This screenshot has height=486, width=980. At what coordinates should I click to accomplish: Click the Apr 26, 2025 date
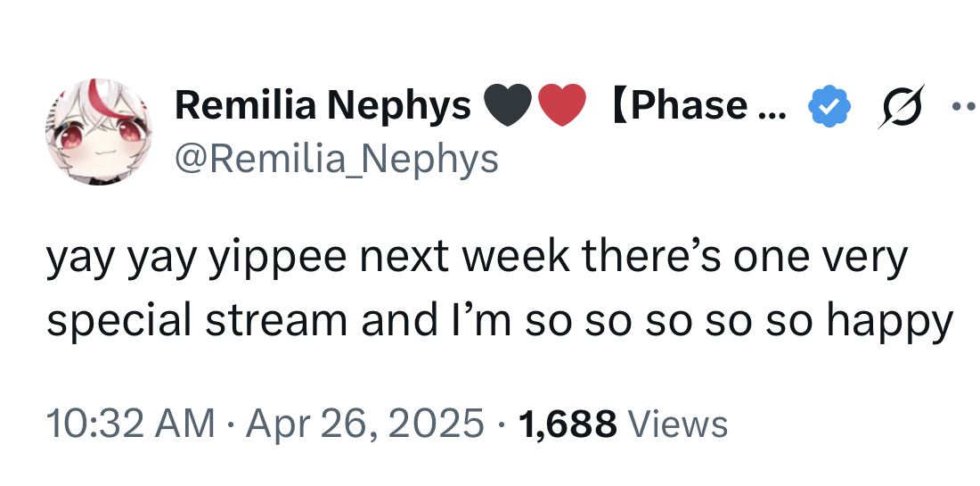[x=364, y=424]
